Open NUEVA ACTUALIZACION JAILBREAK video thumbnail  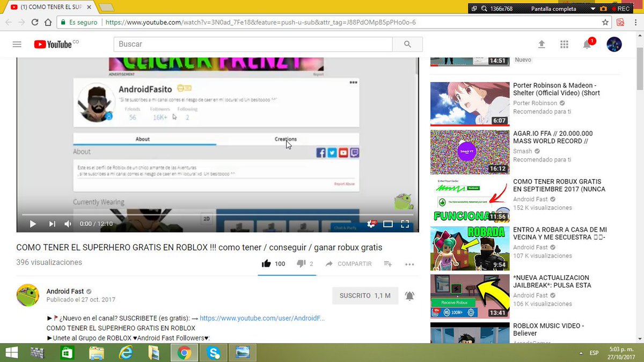[470, 296]
